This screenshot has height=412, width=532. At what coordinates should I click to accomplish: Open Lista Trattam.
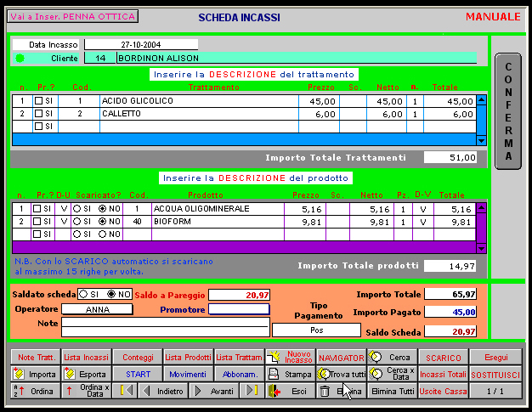pyautogui.click(x=239, y=357)
